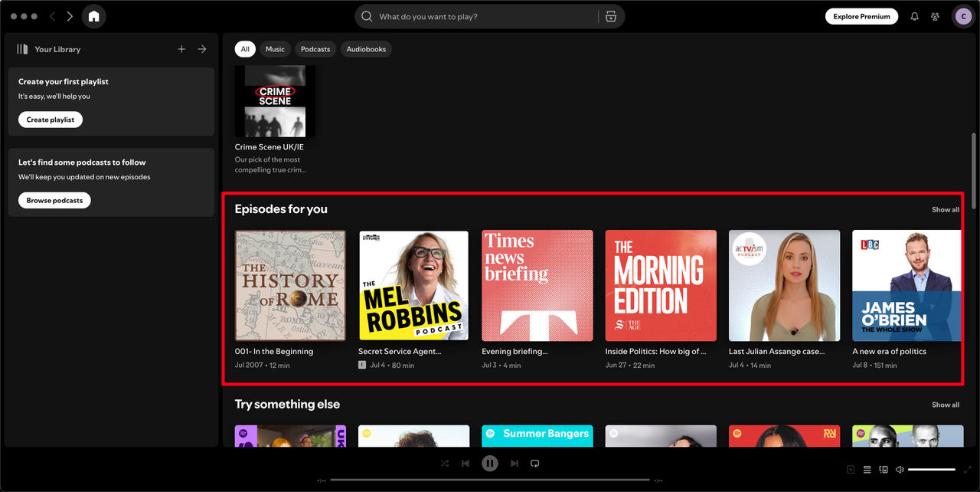Skip to next track
Viewport: 980px width, 492px height.
pyautogui.click(x=514, y=463)
